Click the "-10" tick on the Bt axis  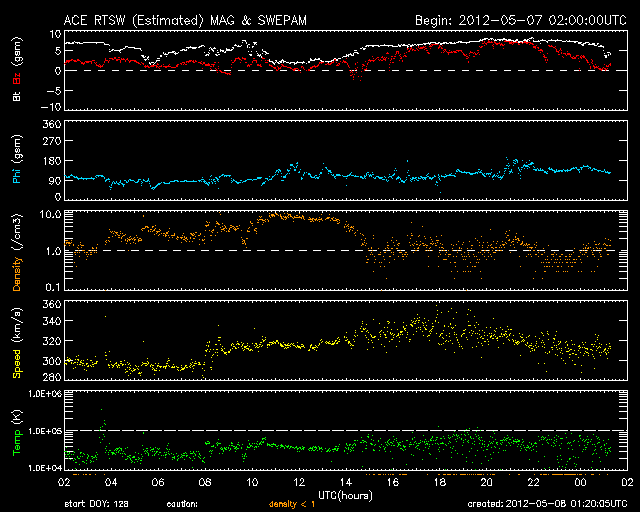pos(50,107)
